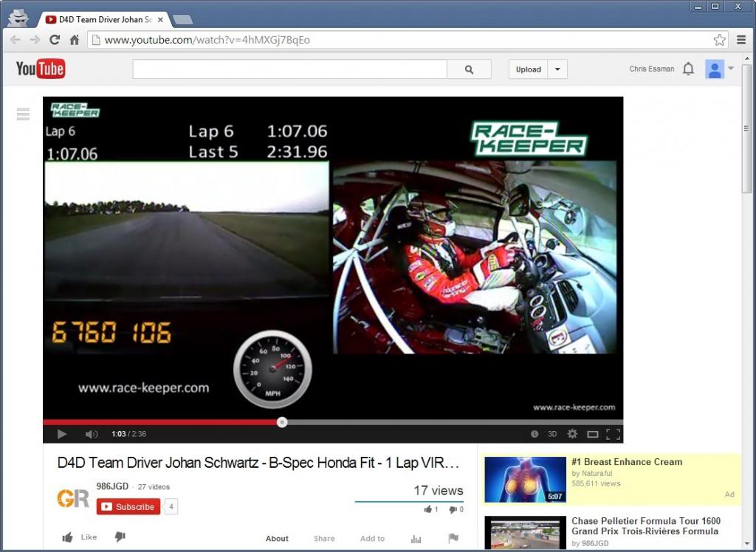Open the video settings gear
The image size is (756, 552).
(572, 434)
